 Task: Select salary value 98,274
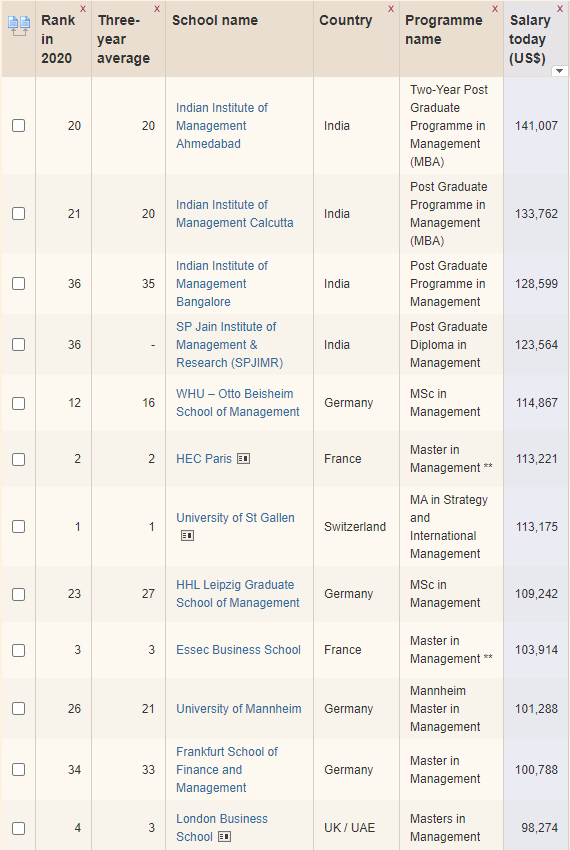539,828
